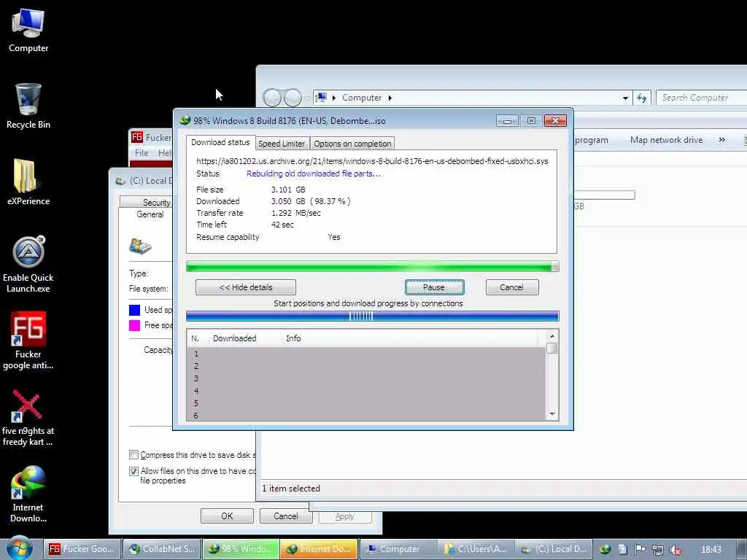Click the drive icon in Local Disk properties
The width and height of the screenshot is (747, 560).
(x=140, y=246)
